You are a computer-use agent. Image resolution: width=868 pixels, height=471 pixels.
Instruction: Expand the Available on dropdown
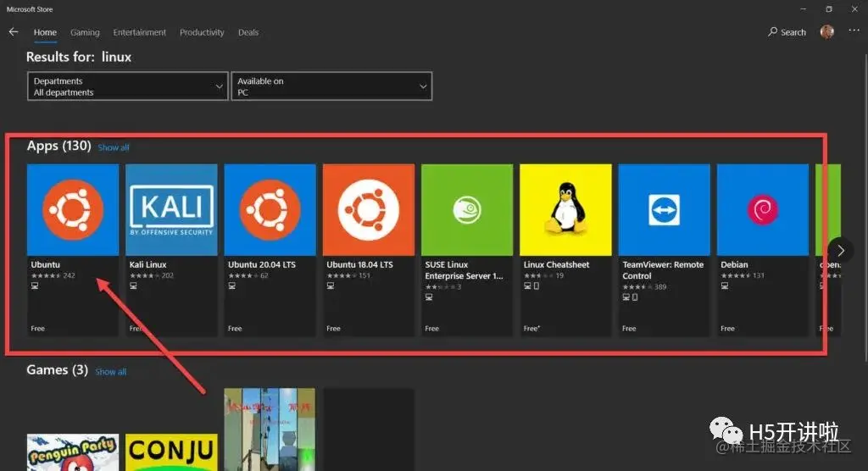(331, 86)
